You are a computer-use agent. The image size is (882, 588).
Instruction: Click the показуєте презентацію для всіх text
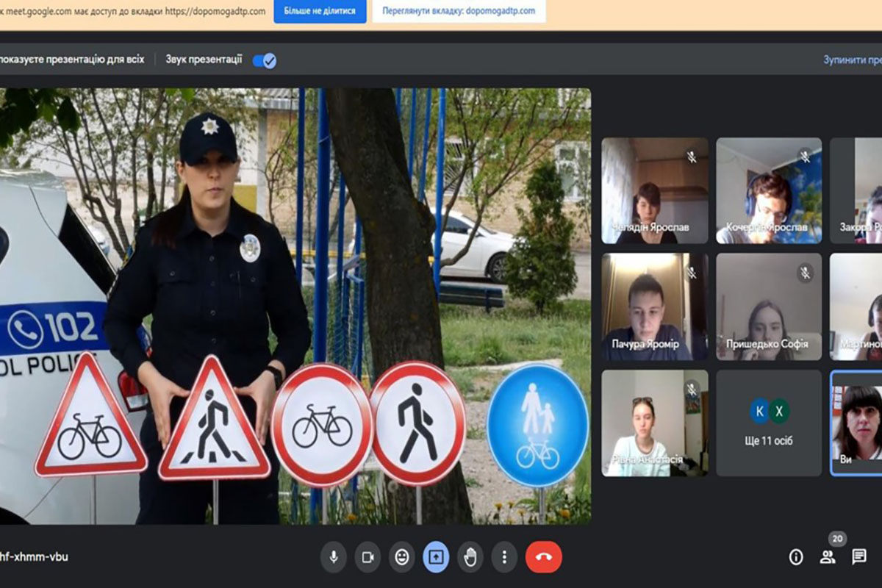[x=72, y=60]
